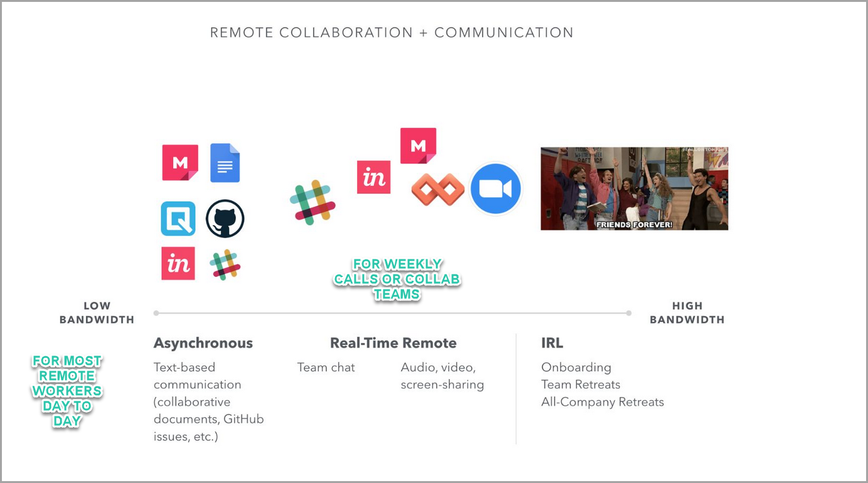Image resolution: width=868 pixels, height=483 pixels.
Task: Click the Audio, video, screen-sharing text
Action: 442,376
